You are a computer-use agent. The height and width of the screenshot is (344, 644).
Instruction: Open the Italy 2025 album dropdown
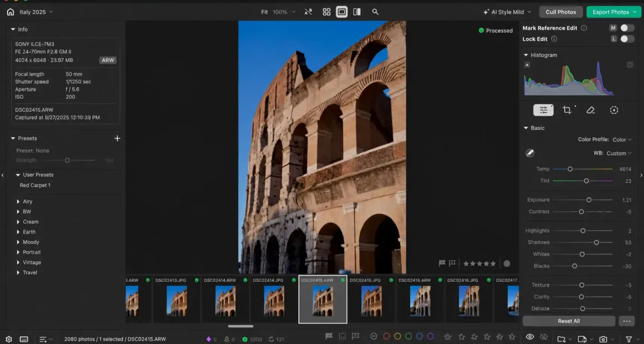tap(36, 12)
